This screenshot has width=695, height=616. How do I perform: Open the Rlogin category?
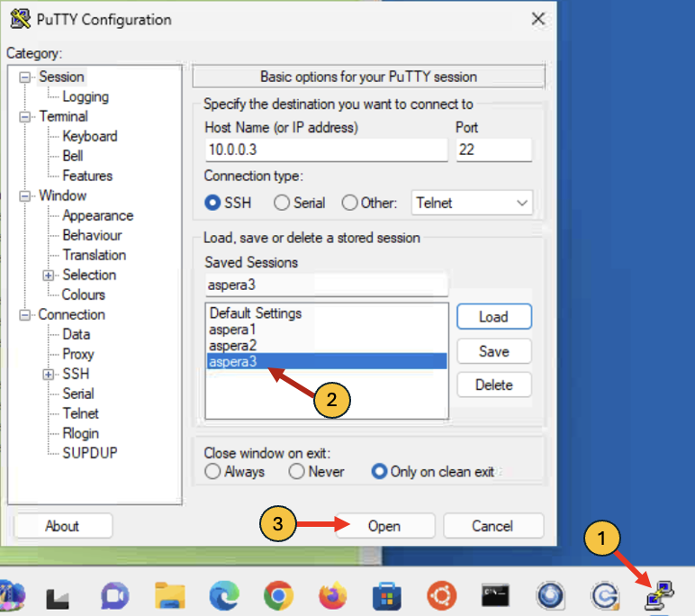[81, 433]
